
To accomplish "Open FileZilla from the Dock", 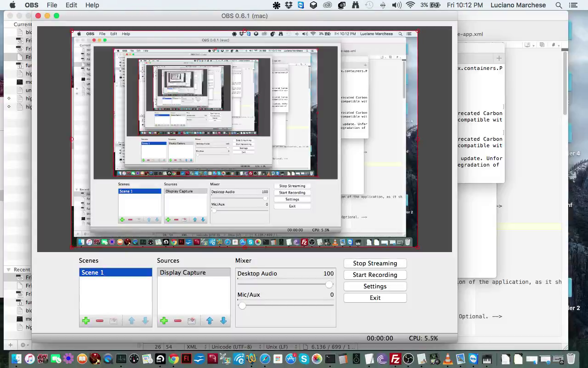I will [x=396, y=359].
